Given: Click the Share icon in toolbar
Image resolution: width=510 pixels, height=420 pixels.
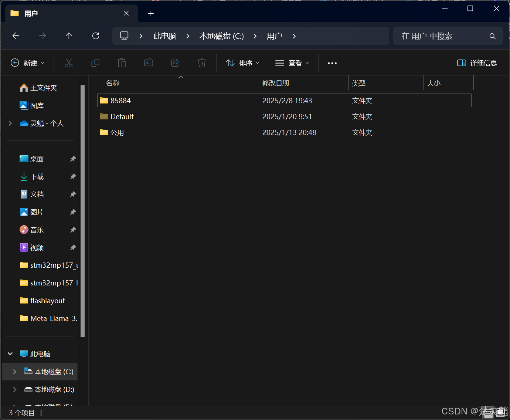Looking at the screenshot, I should pyautogui.click(x=175, y=63).
